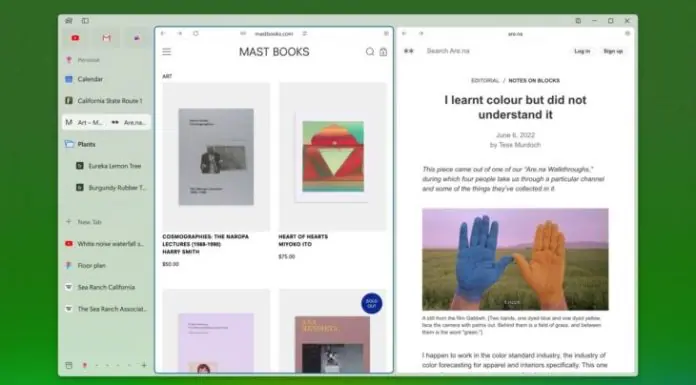Open the split view options in the Mast Books pane
The height and width of the screenshot is (385, 696).
(x=386, y=34)
